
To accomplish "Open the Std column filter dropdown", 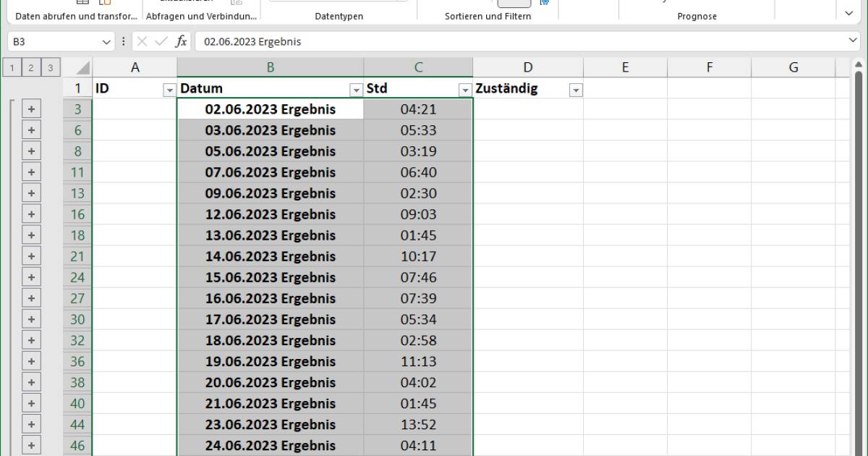I will 465,89.
